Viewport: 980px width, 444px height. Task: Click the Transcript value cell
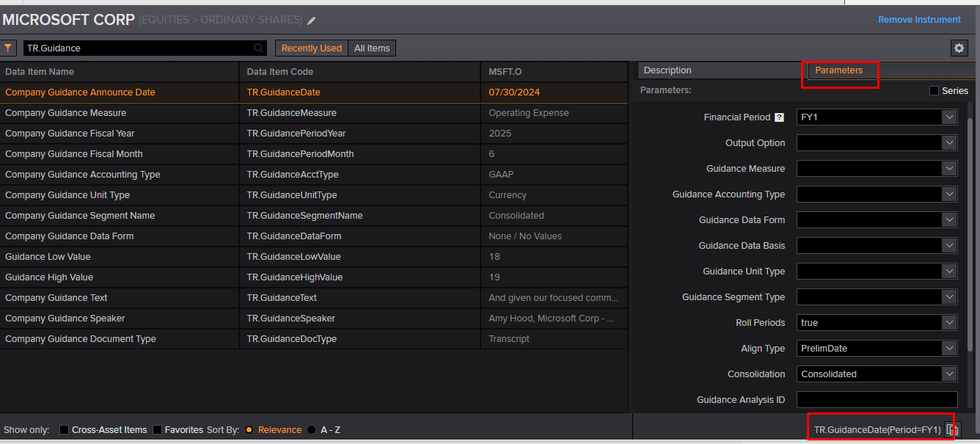(555, 339)
